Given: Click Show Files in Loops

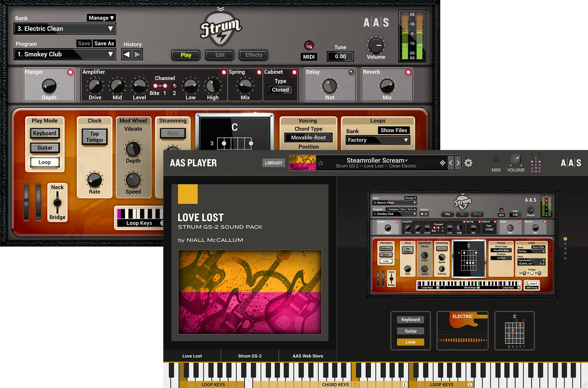Looking at the screenshot, I should (x=394, y=130).
